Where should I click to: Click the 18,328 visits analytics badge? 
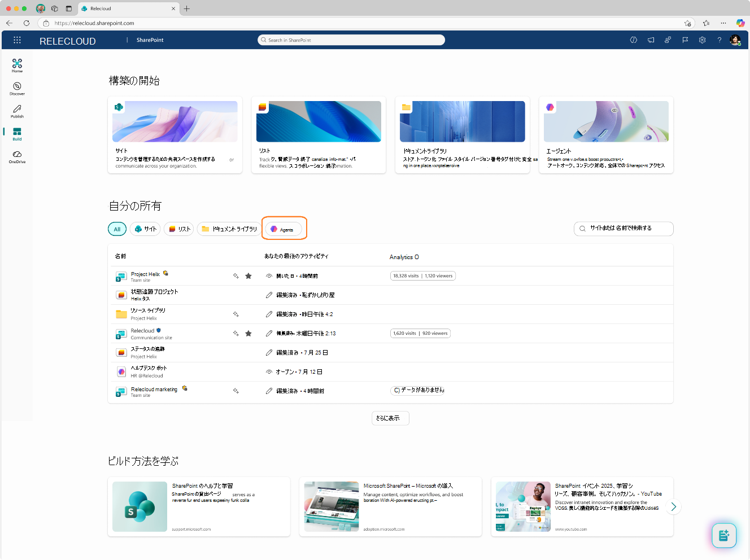tap(423, 276)
